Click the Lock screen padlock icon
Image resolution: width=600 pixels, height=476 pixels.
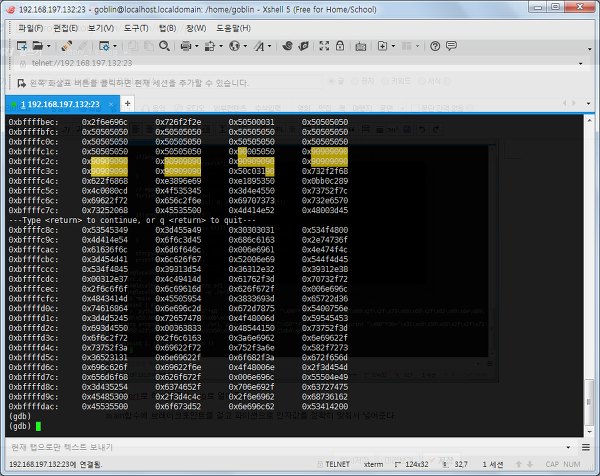pyautogui.click(x=340, y=46)
